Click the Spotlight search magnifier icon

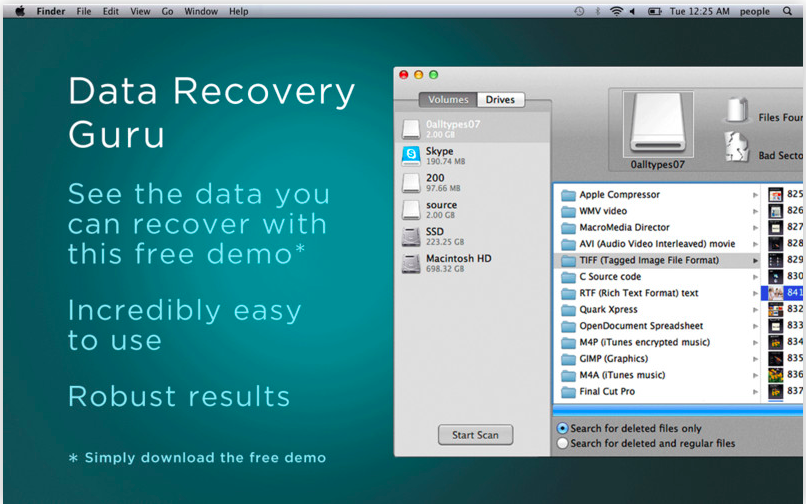click(x=787, y=11)
